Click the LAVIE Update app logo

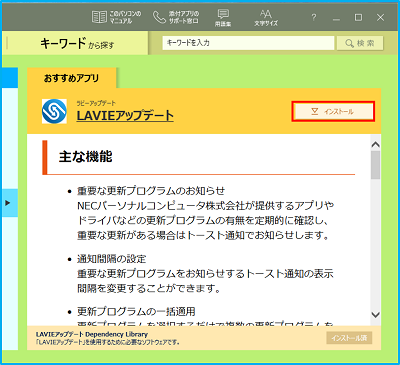tap(54, 111)
